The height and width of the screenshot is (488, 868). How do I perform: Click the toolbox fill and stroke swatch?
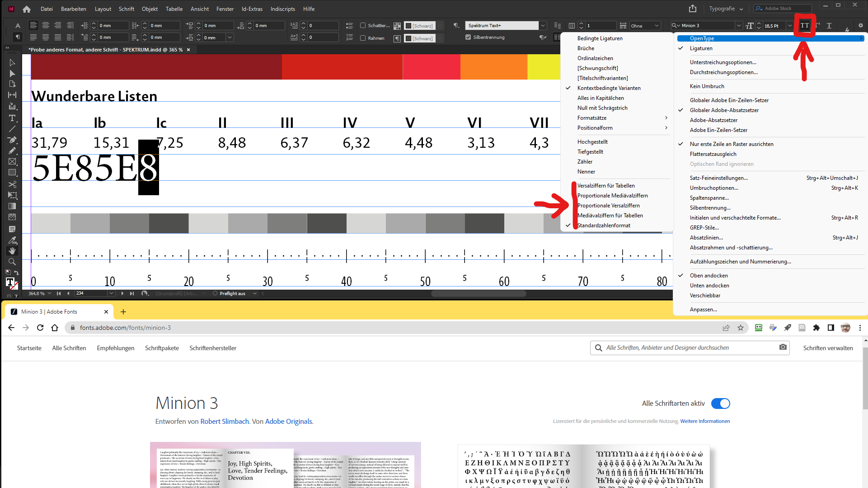point(11,283)
